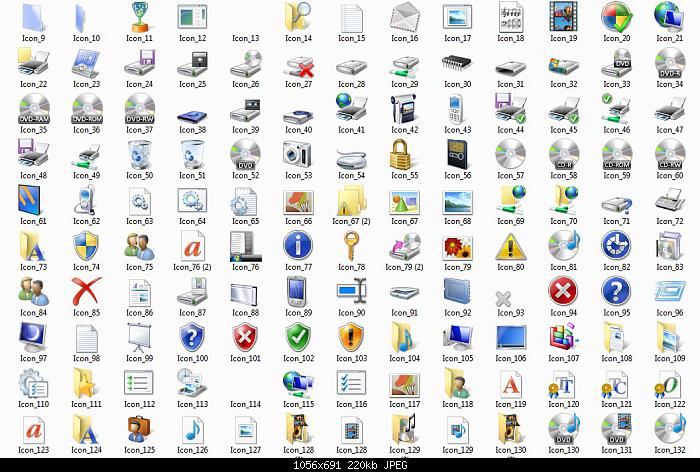
Task: Click the red X shield Icon_101
Action: coord(245,337)
